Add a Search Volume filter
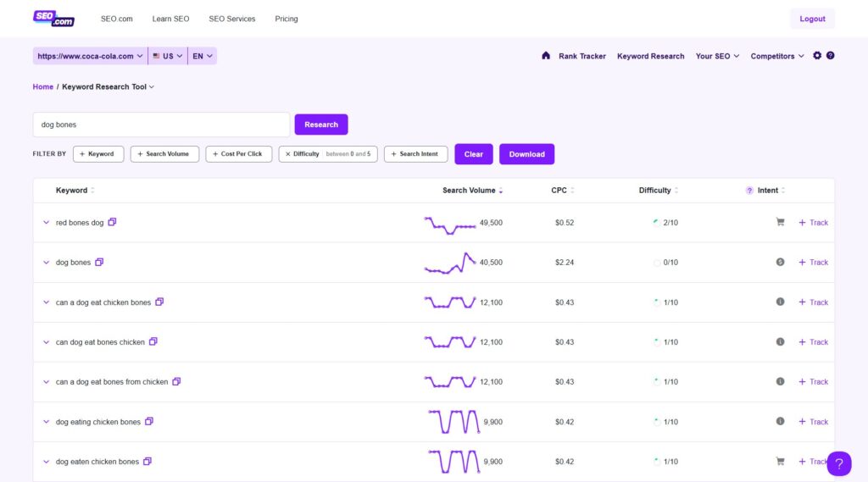The height and width of the screenshot is (482, 868). [164, 154]
